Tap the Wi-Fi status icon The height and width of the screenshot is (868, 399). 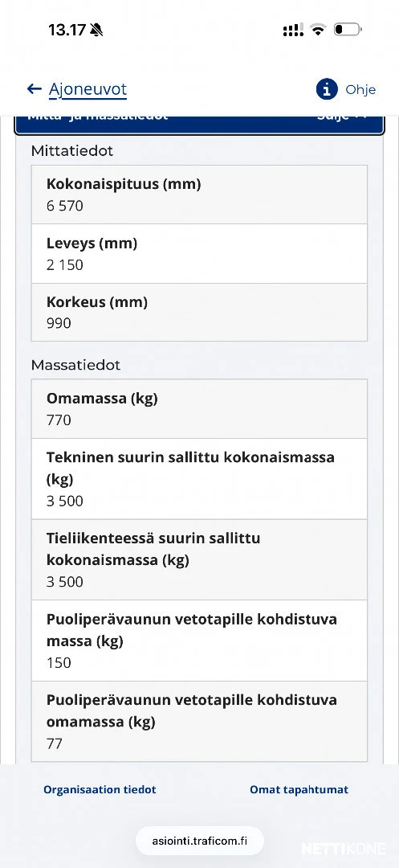coord(318,30)
